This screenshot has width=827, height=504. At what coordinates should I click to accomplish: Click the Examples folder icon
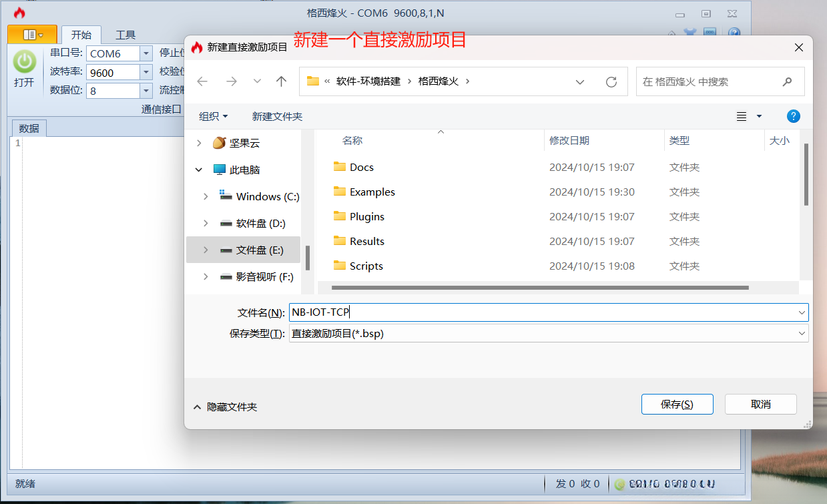point(339,192)
